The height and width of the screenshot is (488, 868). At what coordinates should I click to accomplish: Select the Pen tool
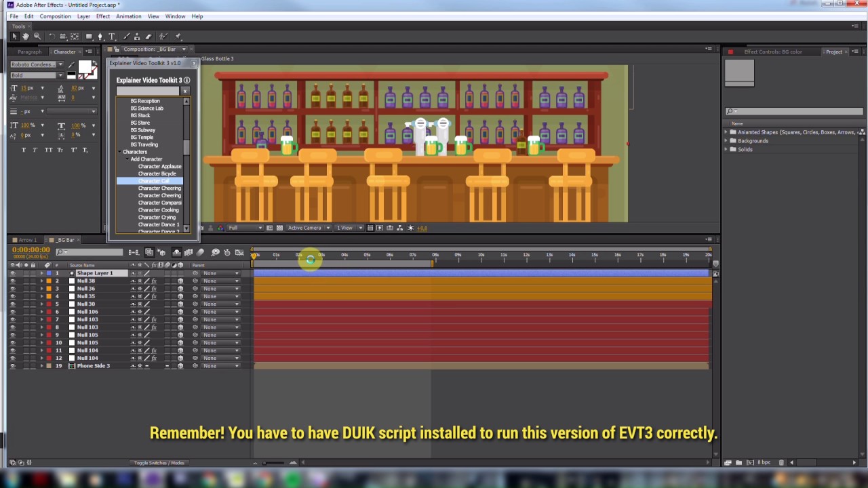pos(100,37)
